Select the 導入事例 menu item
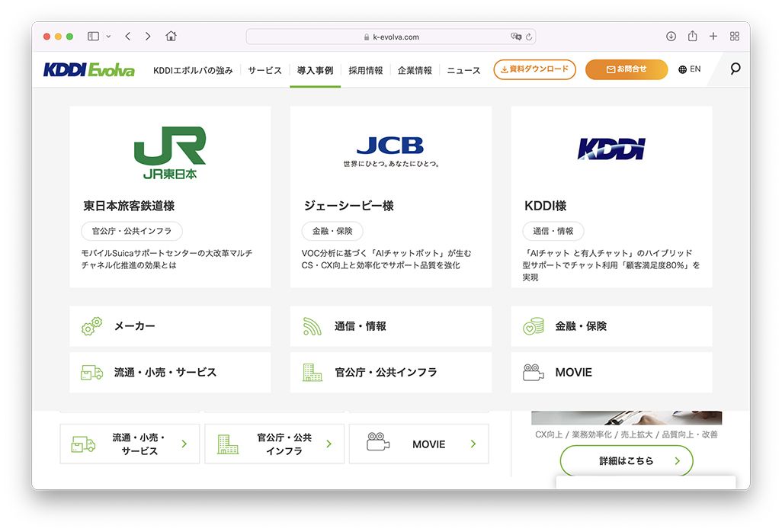This screenshot has height=532, width=782. click(316, 70)
